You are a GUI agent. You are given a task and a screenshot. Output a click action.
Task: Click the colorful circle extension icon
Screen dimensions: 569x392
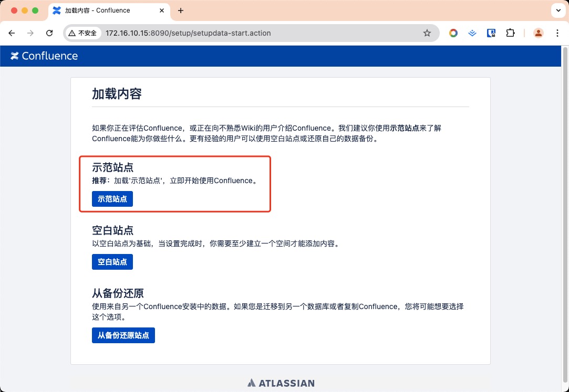[453, 33]
